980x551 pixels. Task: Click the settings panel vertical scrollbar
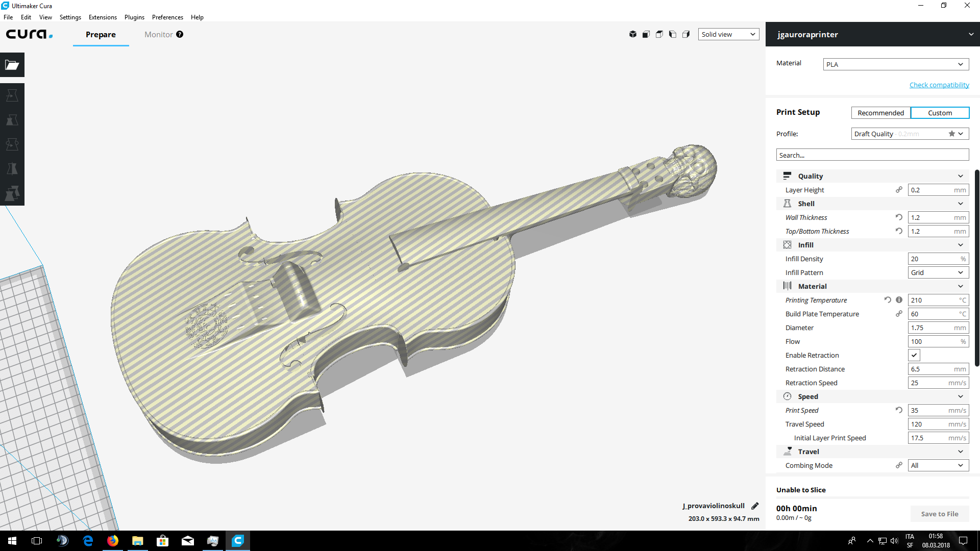(977, 268)
